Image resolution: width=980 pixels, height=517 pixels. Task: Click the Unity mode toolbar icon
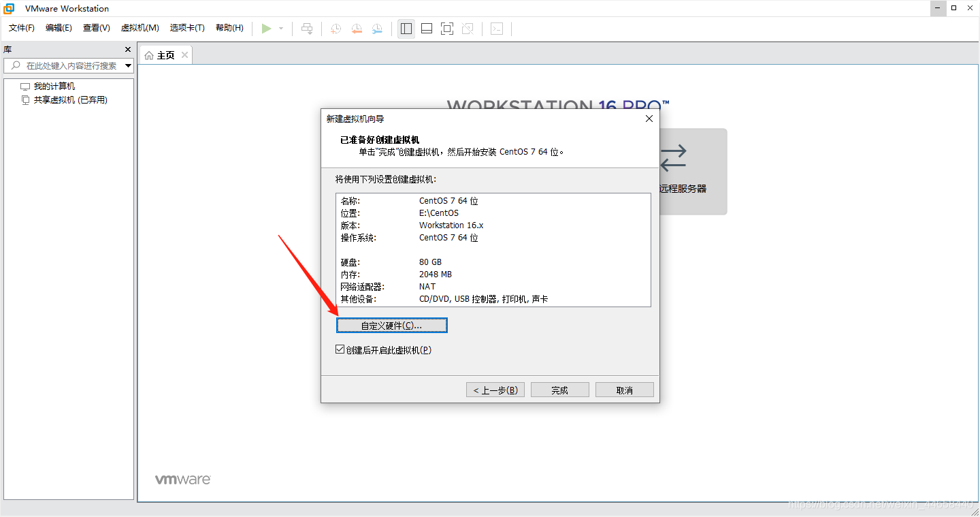[468, 29]
